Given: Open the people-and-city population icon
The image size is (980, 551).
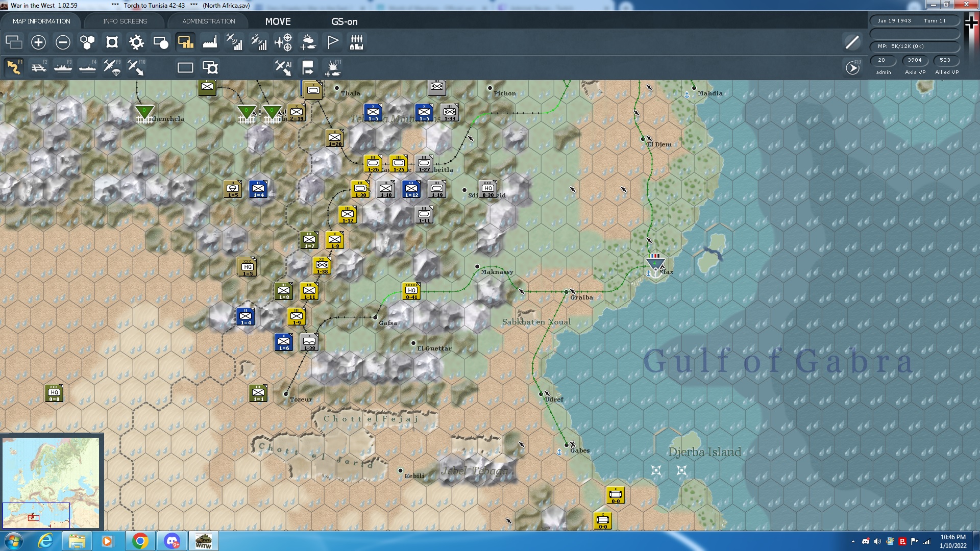Looking at the screenshot, I should pos(357,42).
